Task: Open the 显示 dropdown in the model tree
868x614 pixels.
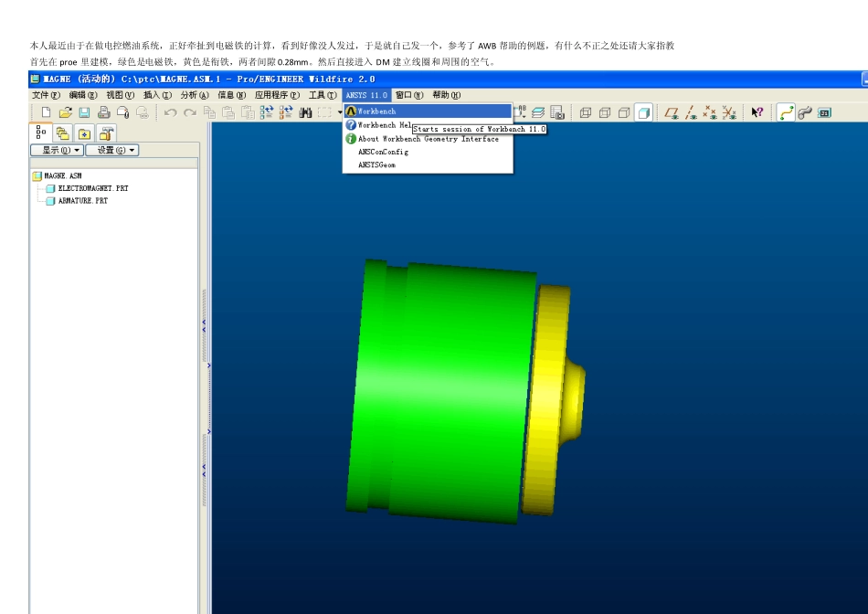Action: pos(57,150)
